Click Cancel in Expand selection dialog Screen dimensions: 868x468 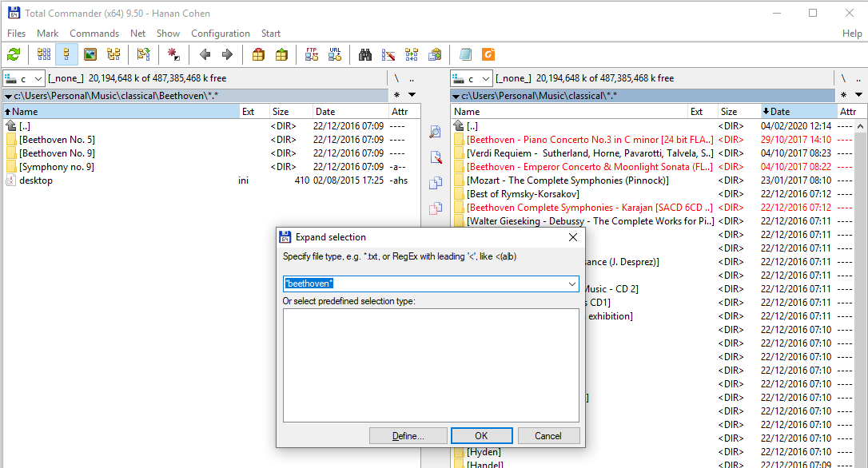548,436
